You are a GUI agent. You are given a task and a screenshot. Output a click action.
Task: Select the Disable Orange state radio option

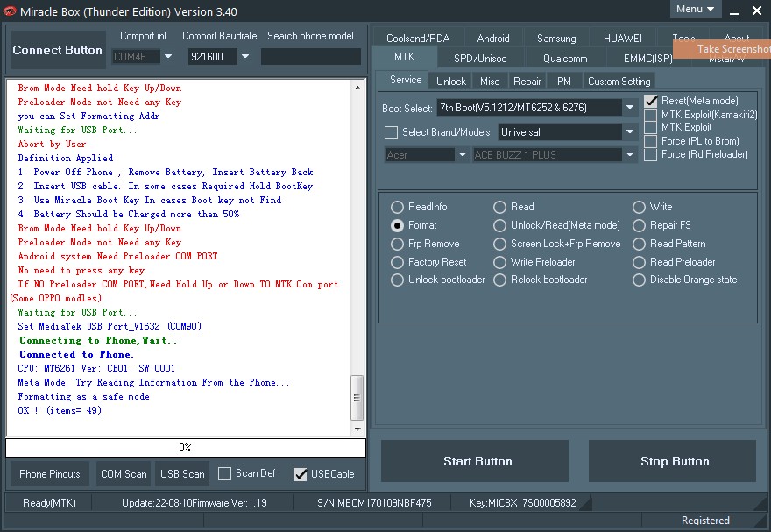[x=639, y=280]
